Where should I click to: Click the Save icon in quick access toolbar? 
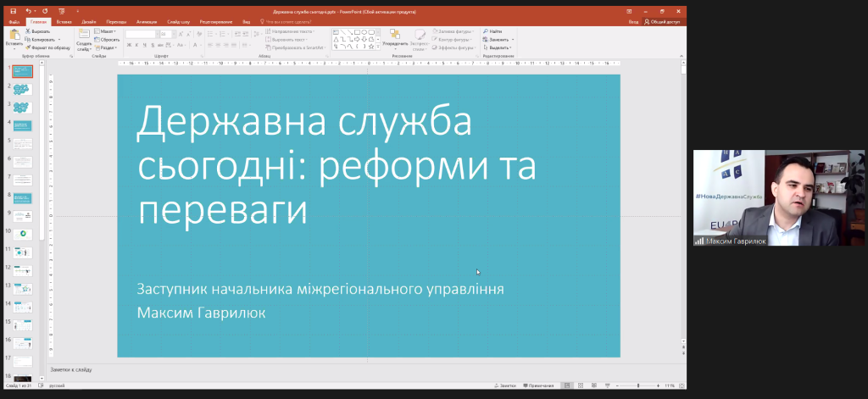pyautogui.click(x=13, y=11)
